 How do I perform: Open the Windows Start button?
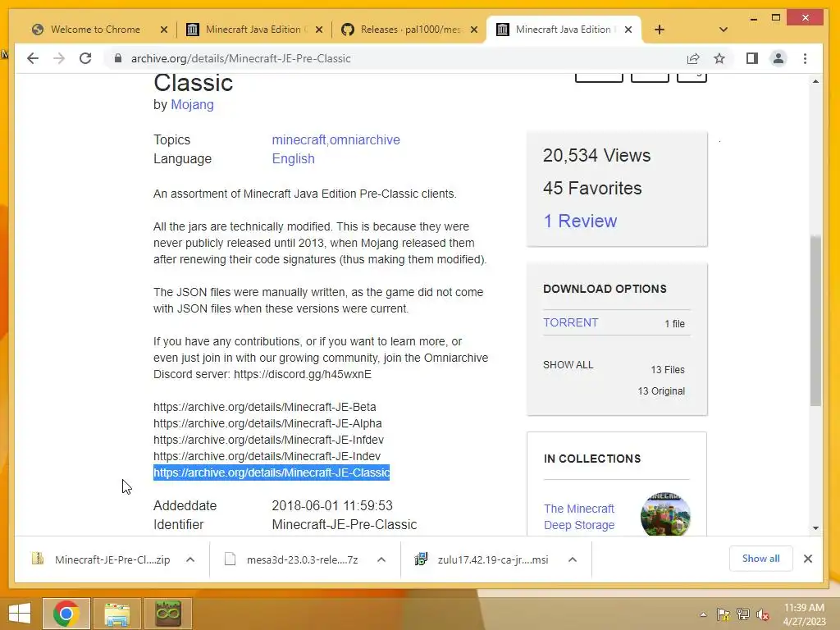[x=20, y=614]
